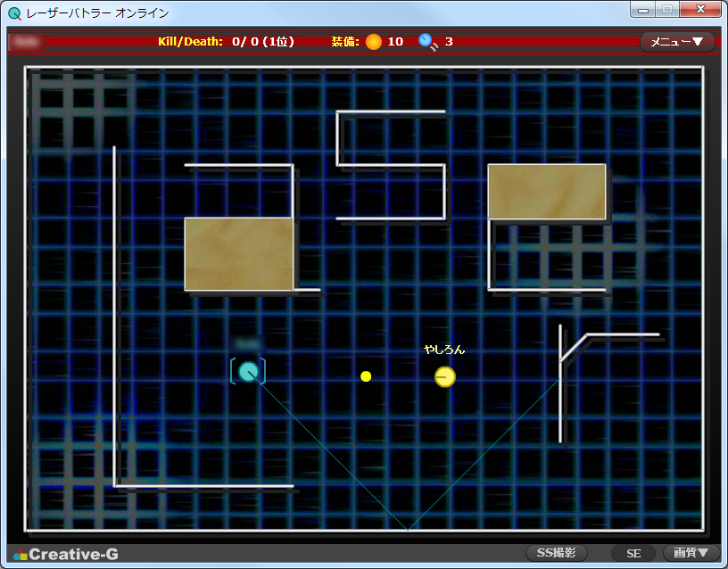728x569 pixels.
Task: Click the yellow enemy やしろん character
Action: coord(445,377)
